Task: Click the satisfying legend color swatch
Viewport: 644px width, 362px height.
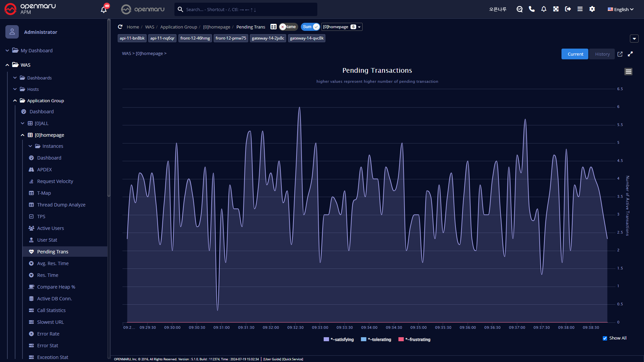Action: tap(326, 340)
